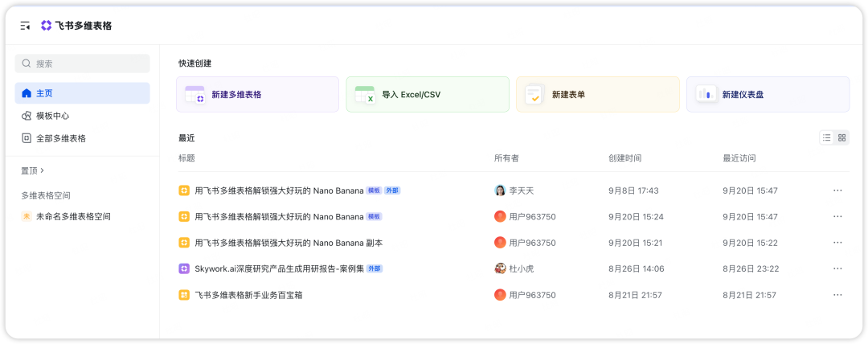The image size is (868, 344).
Task: Click 新建表单 quick create card
Action: click(x=598, y=95)
